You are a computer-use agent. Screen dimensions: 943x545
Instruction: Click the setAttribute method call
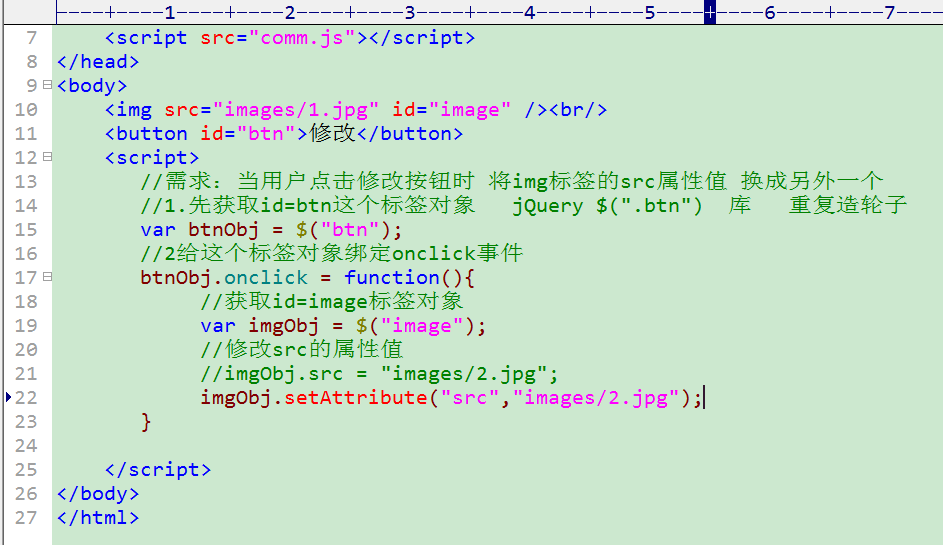[355, 398]
